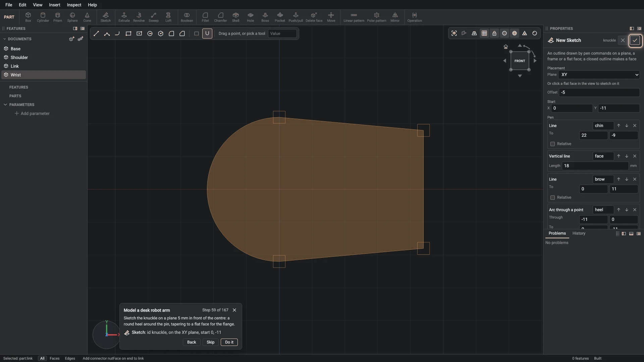This screenshot has height=362, width=644.
Task: Select the Shoulder document
Action: point(44,57)
